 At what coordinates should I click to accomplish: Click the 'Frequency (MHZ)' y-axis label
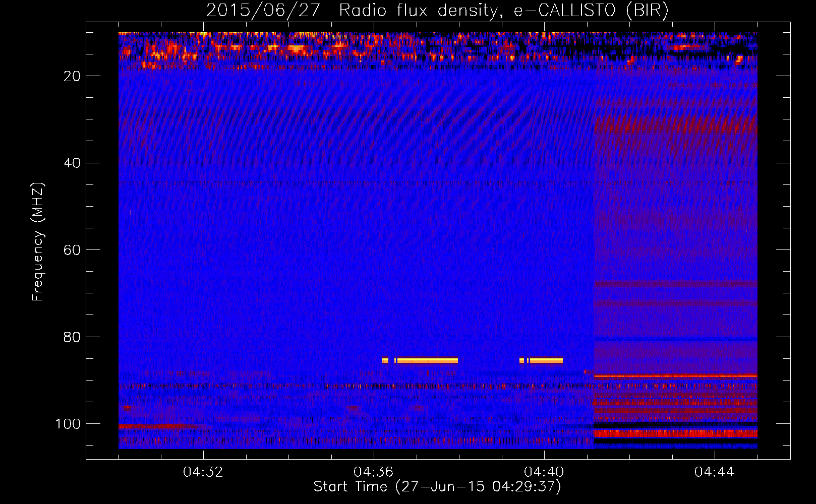(38, 242)
